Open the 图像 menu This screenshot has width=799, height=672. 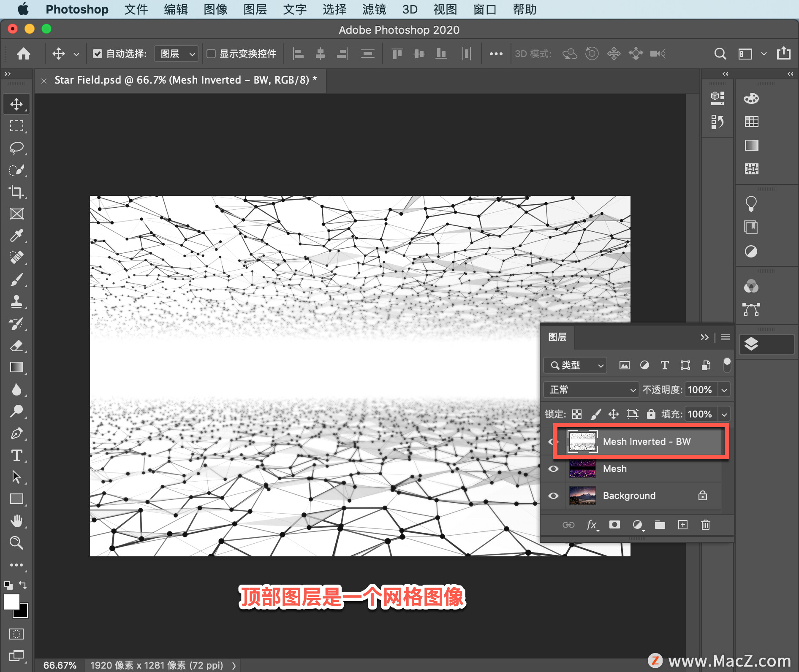215,9
